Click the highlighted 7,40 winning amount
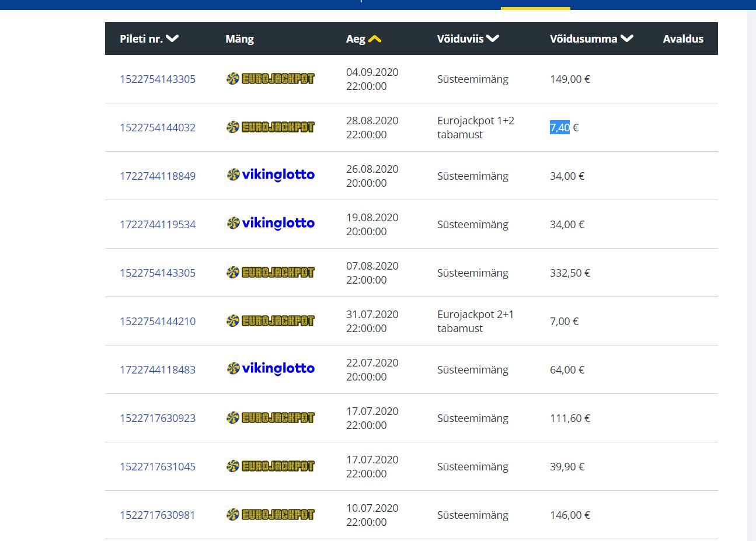Screen dimensions: 756x541 point(559,128)
